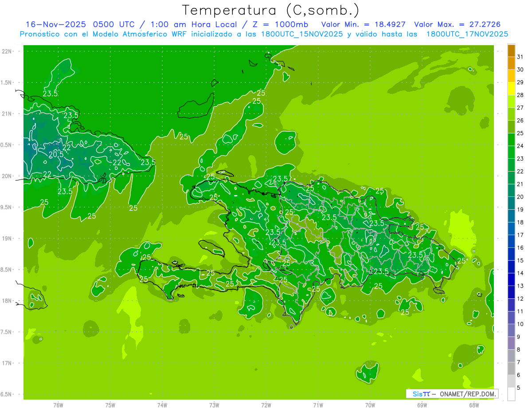The width and height of the screenshot is (532, 411).
Task: Click the dark orange swatch above 31
Action: 511,51
